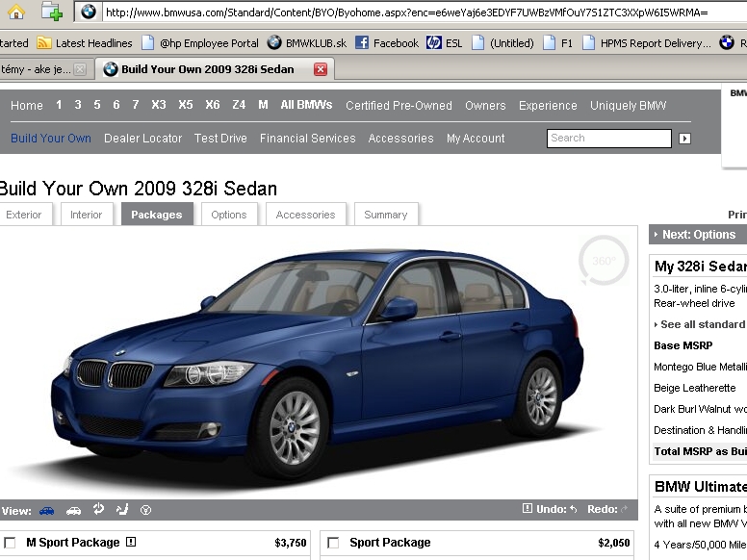
Task: Open the Uniquely BMW link
Action: click(x=628, y=105)
